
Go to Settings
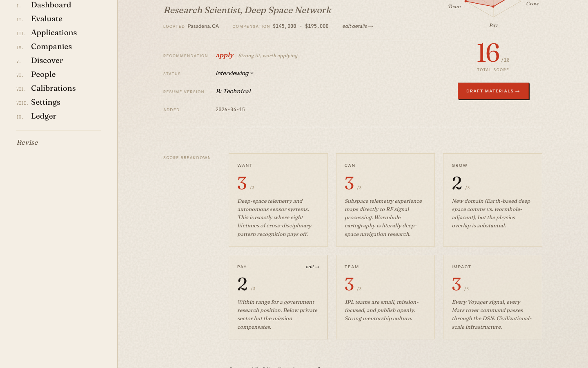click(45, 102)
